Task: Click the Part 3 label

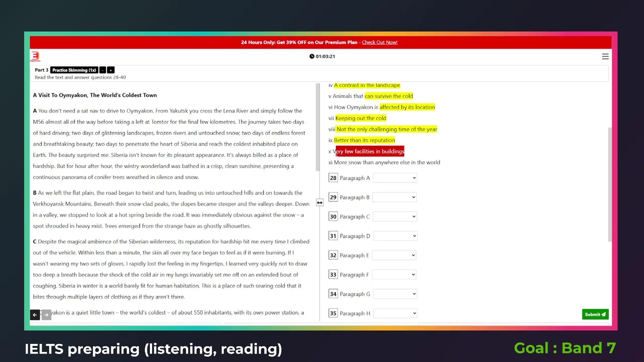Action: tap(42, 70)
